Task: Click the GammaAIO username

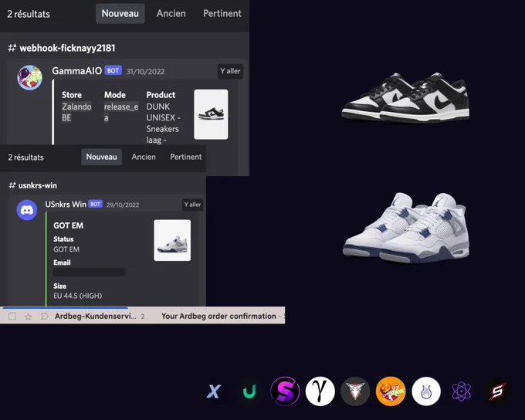Action: (x=76, y=71)
